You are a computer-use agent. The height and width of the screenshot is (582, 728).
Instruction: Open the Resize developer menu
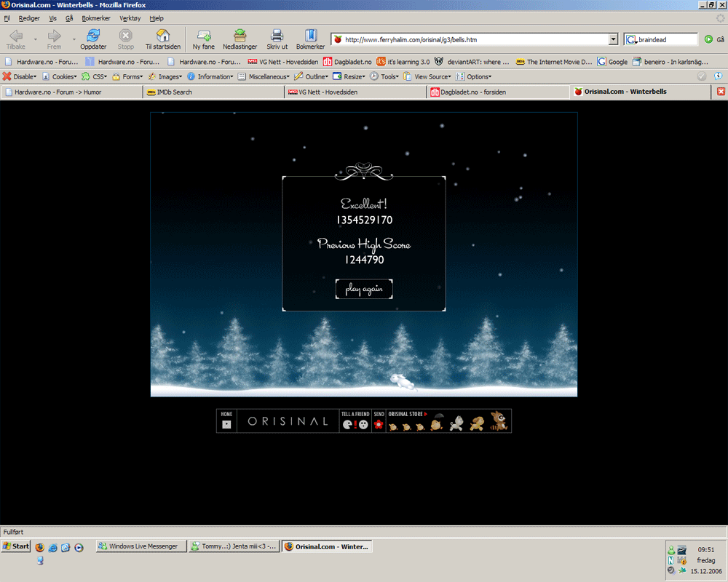[349, 76]
